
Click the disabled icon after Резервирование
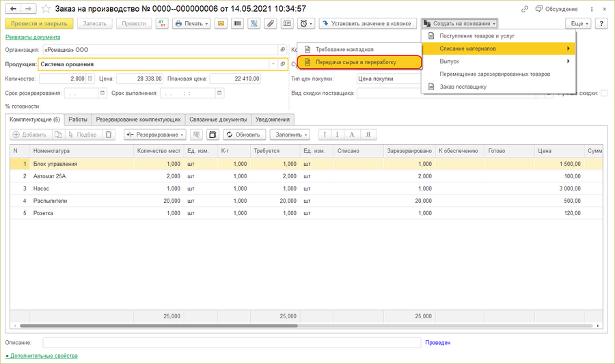[196, 135]
